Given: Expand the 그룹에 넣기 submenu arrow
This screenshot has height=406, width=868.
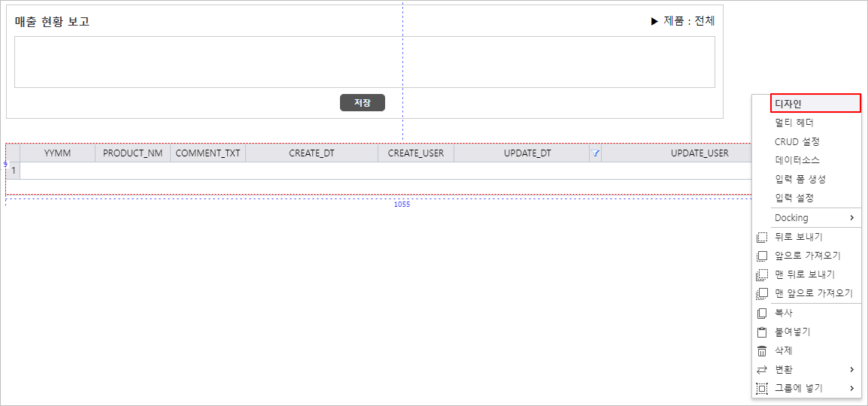Looking at the screenshot, I should [x=852, y=388].
